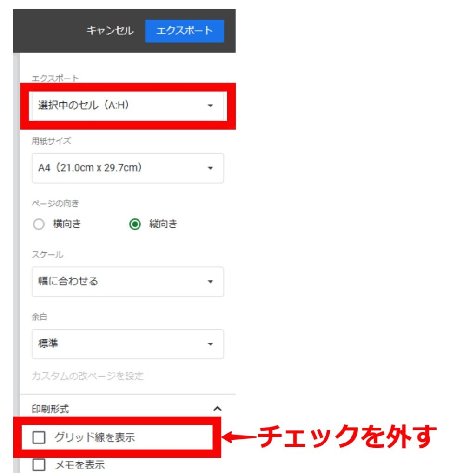
Task: Click the blue エクスポート button
Action: click(184, 31)
